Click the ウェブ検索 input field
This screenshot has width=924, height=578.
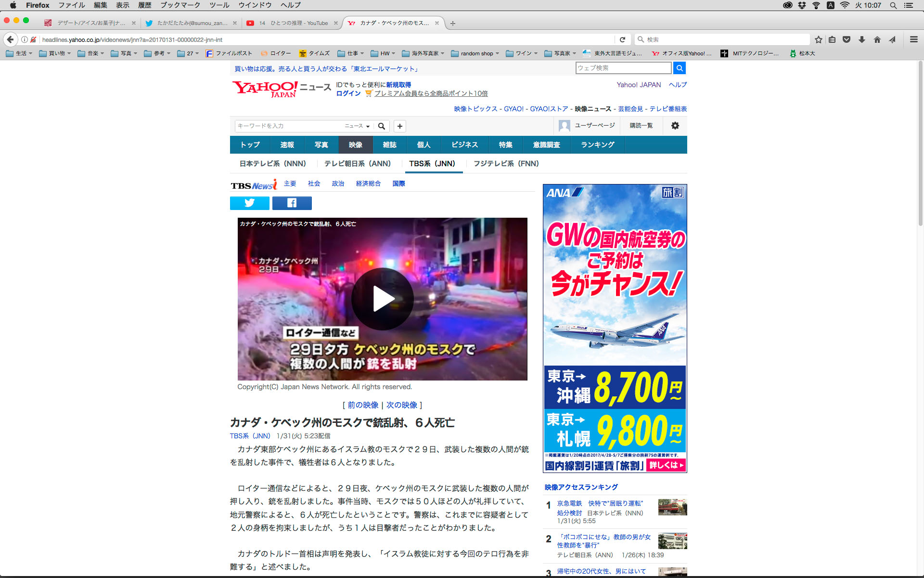(623, 68)
